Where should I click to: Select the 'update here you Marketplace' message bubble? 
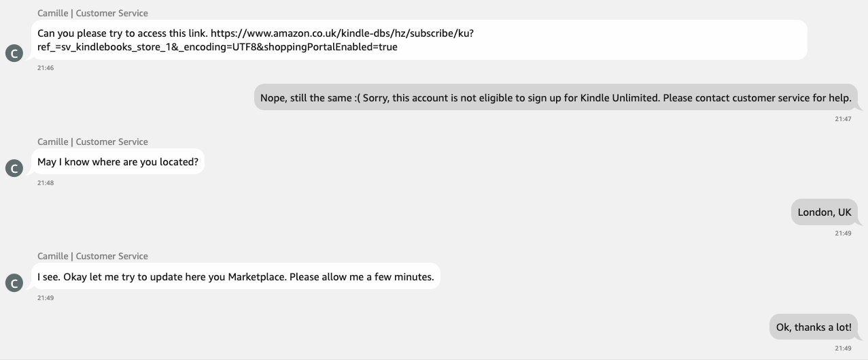[x=235, y=277]
